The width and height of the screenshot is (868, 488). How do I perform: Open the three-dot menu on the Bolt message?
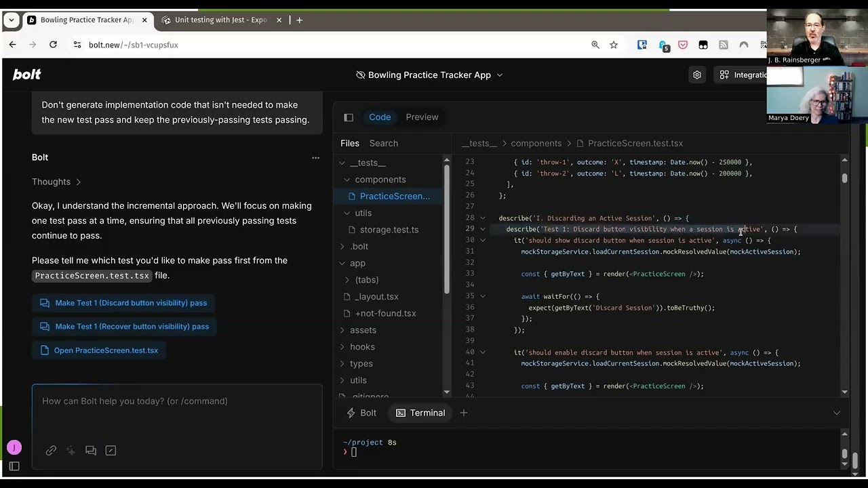pos(315,157)
